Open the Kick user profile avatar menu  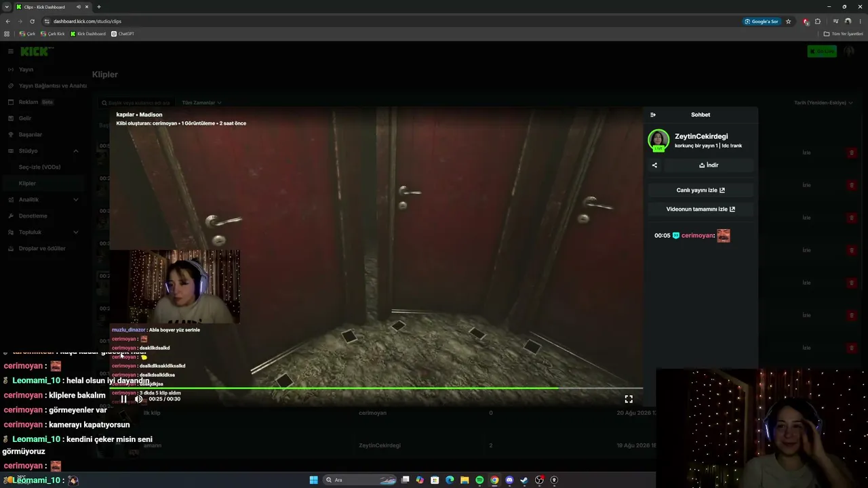[x=848, y=52]
